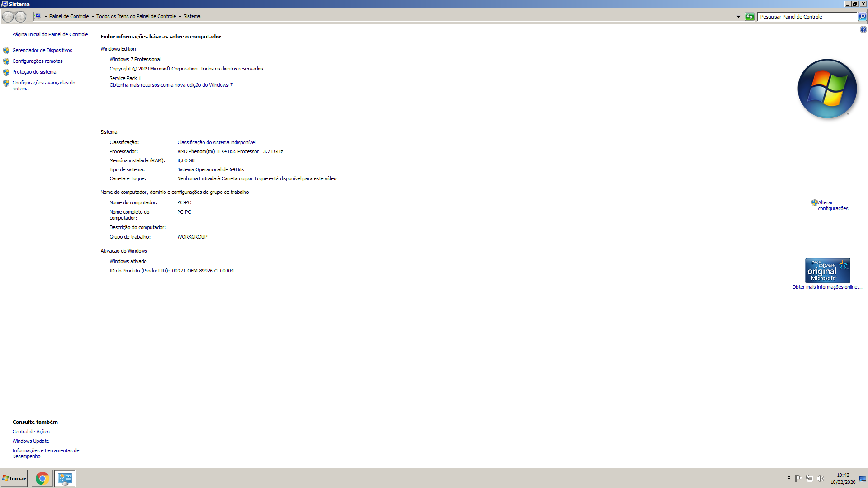This screenshot has width=868, height=488.
Task: Click the search magnifier icon
Action: click(x=862, y=17)
